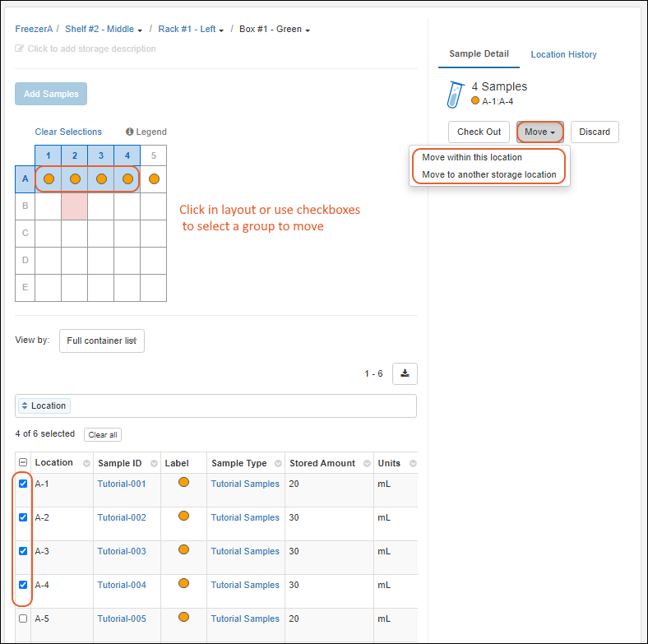Check the A-5 row checkbox

coord(23,619)
